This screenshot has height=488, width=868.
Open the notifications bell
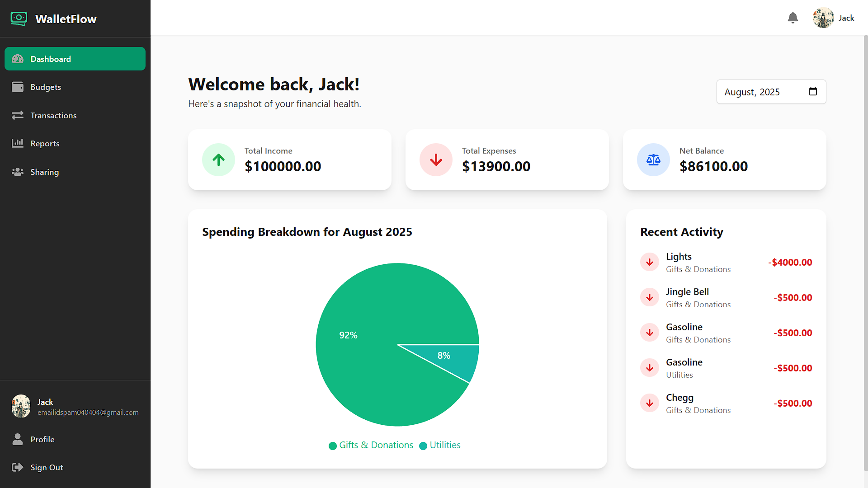tap(793, 18)
